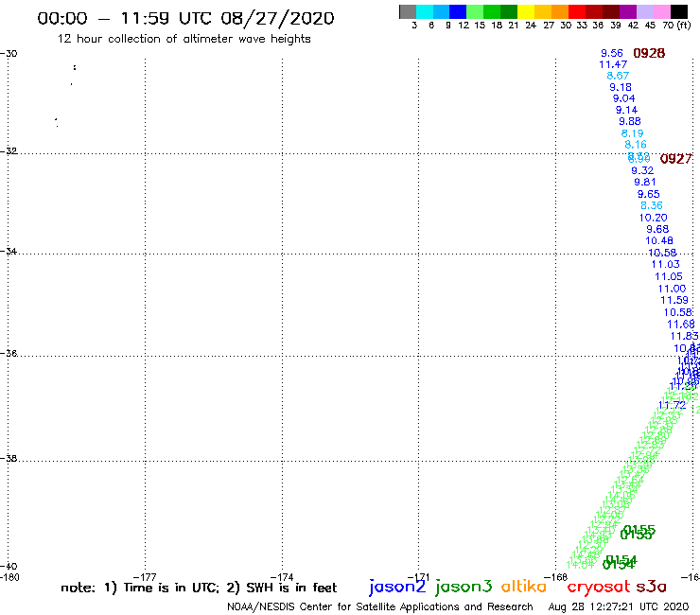Click the 8.36 wave height reading
The width and height of the screenshot is (700, 615).
pos(652,205)
